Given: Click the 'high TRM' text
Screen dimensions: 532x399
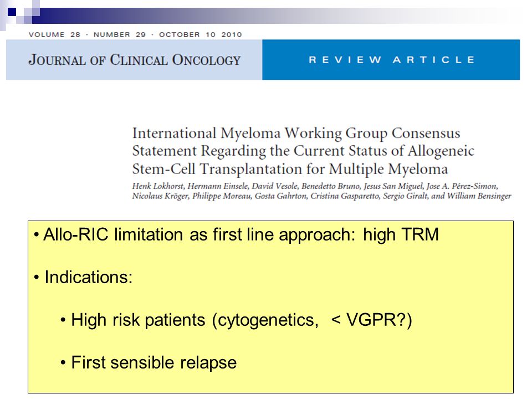Looking at the screenshot, I should click(401, 234).
